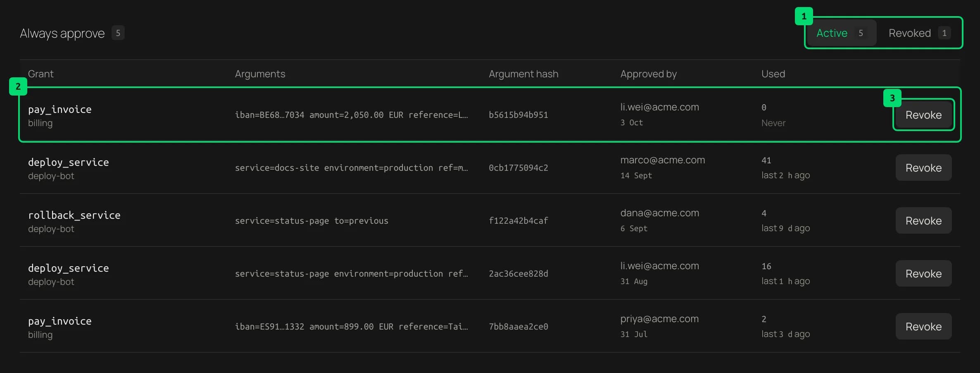980x373 pixels.
Task: Click arguments text for iban=ES91…1332 grant
Action: (351, 326)
